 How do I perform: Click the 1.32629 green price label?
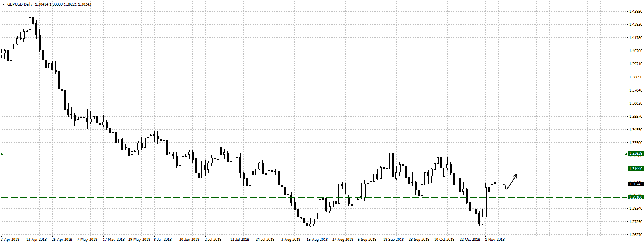tap(635, 154)
